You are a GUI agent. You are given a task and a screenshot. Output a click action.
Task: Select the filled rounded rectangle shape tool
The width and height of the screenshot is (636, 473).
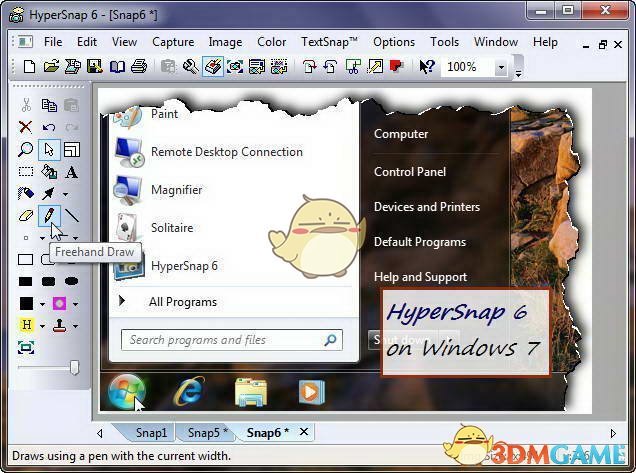[49, 281]
